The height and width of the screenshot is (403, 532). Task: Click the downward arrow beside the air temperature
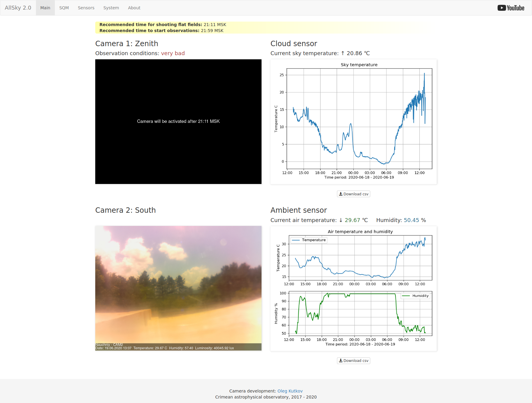[341, 220]
